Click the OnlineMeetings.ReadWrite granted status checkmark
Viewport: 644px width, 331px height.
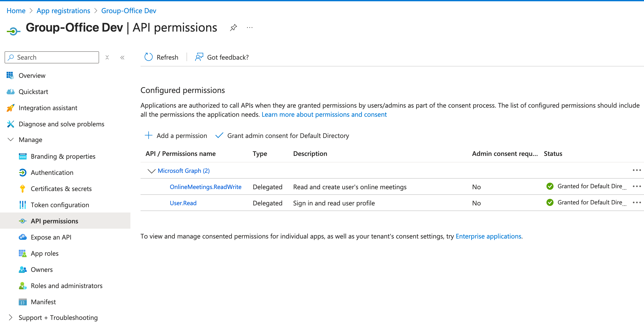click(550, 186)
